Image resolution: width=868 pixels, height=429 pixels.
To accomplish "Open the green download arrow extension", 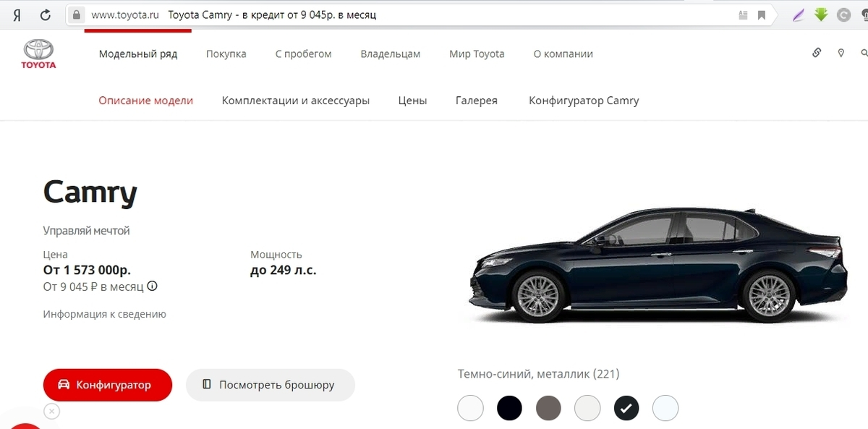I will 821,14.
